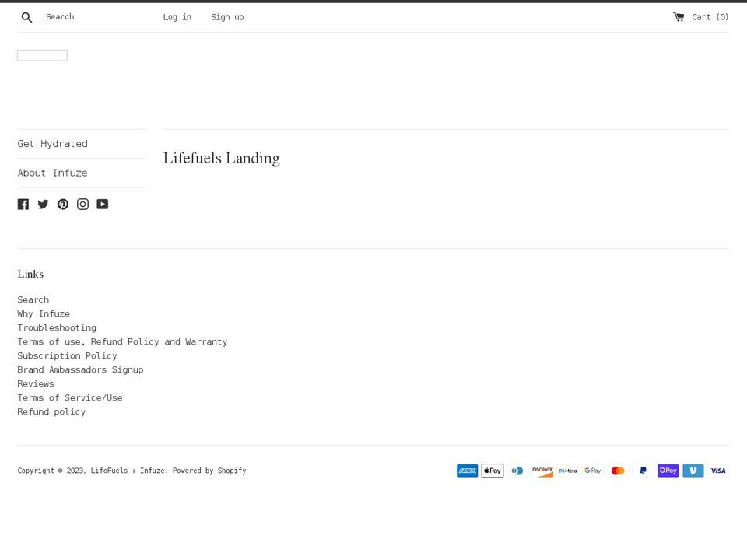
Task: Click the Google Pay payment icon
Action: coord(593,471)
